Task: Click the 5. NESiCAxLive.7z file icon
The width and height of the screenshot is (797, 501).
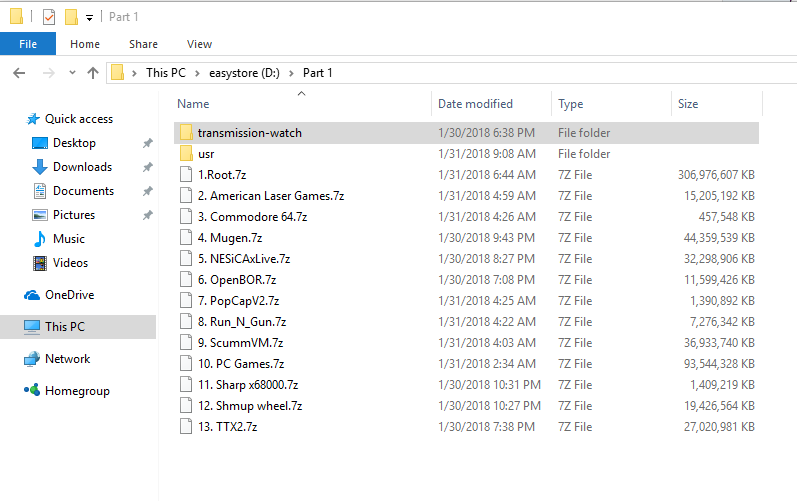Action: pyautogui.click(x=186, y=259)
